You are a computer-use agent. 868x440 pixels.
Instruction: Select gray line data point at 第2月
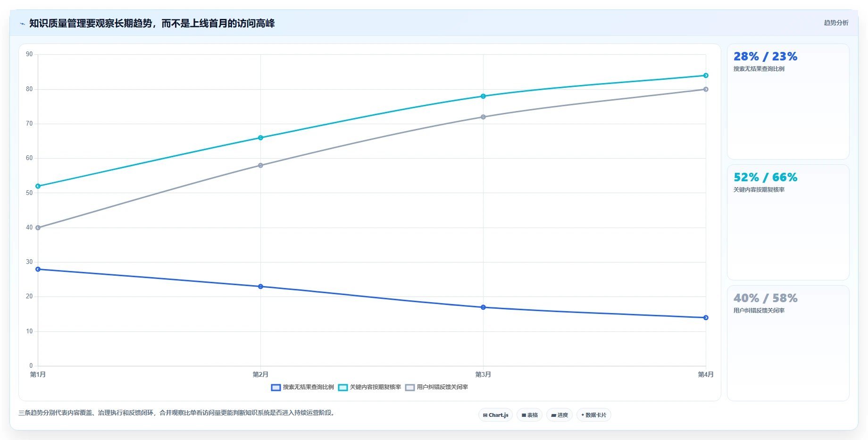260,165
